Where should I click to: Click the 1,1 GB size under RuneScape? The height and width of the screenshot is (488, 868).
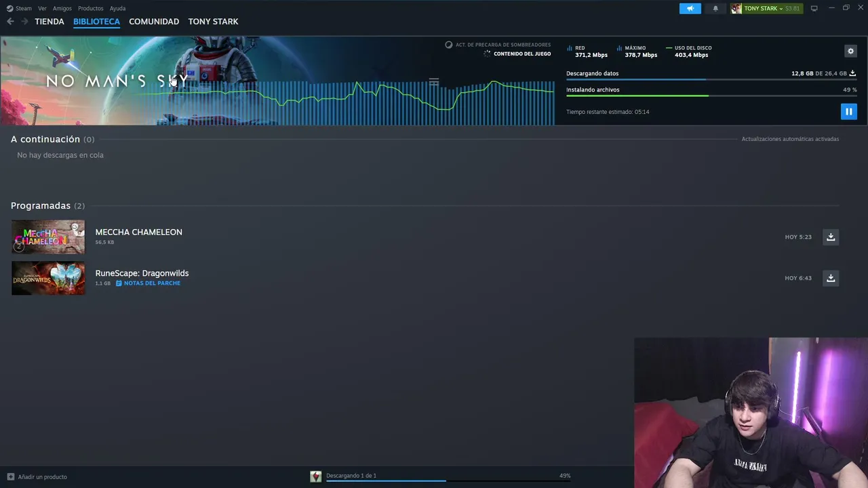[102, 283]
